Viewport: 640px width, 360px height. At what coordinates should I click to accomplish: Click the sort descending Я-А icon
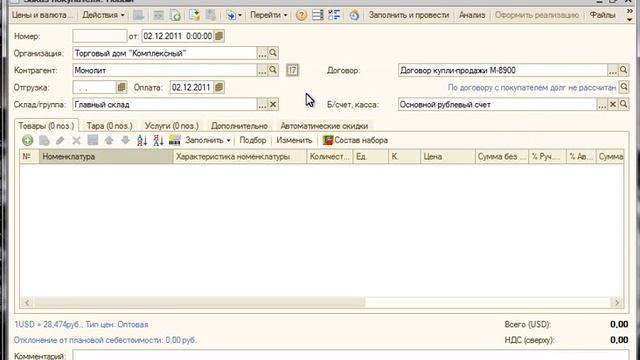(x=158, y=140)
